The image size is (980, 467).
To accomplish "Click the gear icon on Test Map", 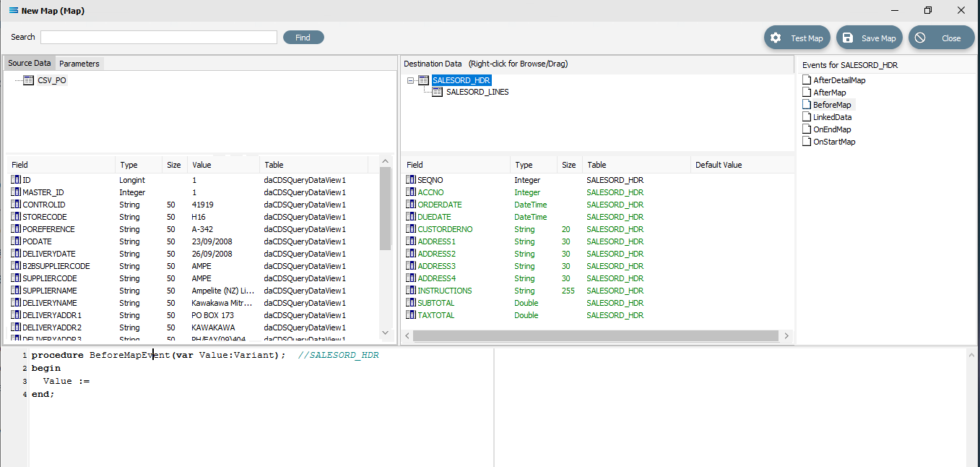I will (776, 38).
